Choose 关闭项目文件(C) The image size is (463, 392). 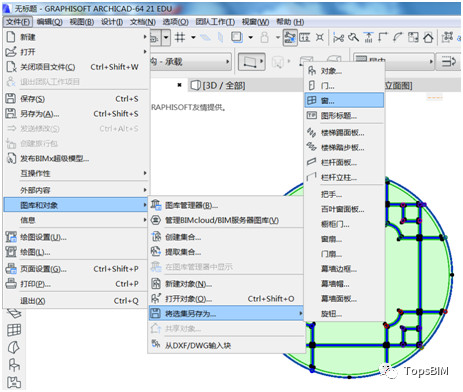coord(76,67)
